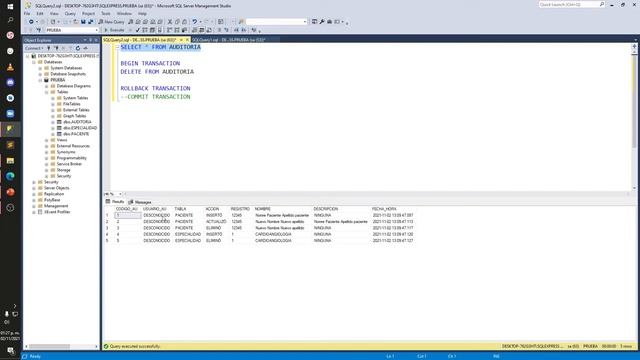
Task: Open the Project menu
Action: tap(88, 13)
